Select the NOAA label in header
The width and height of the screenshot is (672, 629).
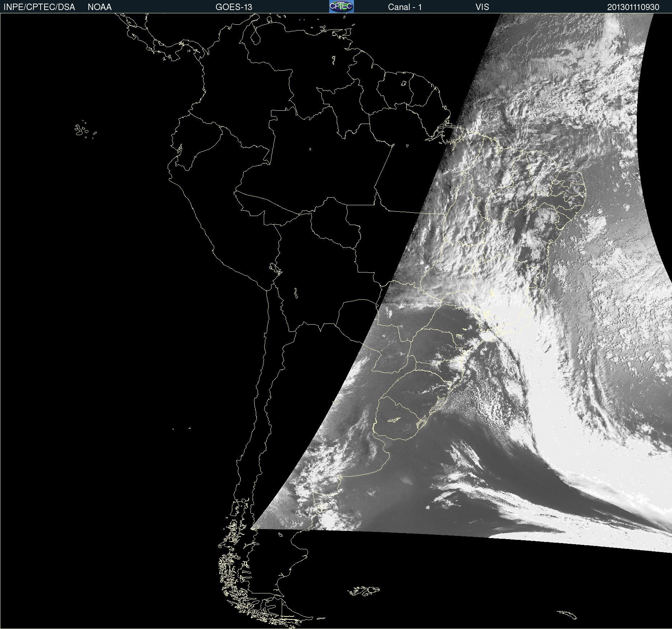[100, 7]
